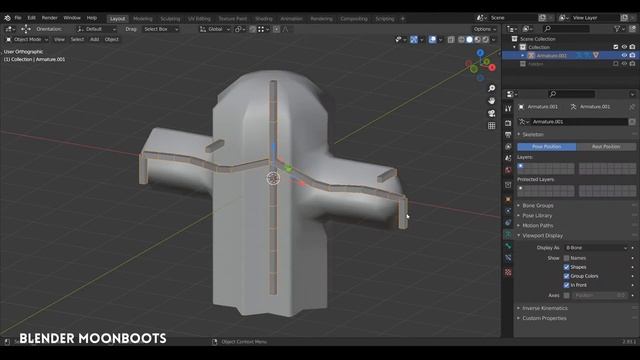Enable the Names checkbox
640x360 pixels.
point(566,258)
